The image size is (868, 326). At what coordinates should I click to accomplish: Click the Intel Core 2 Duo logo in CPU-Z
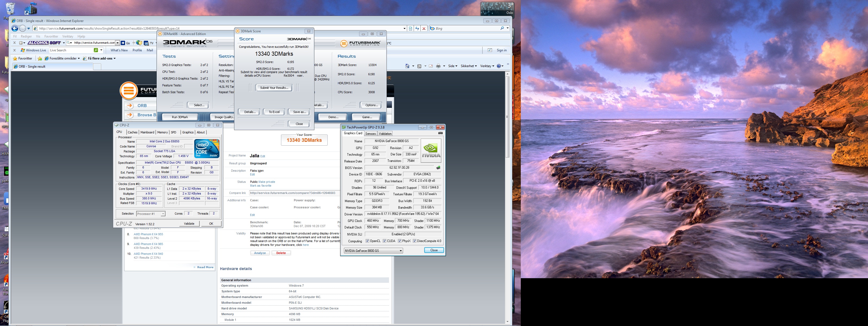(207, 149)
